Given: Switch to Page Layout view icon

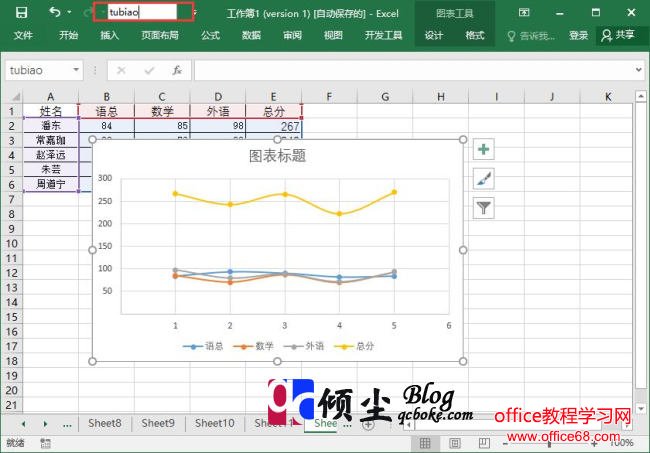Looking at the screenshot, I should point(455,443).
